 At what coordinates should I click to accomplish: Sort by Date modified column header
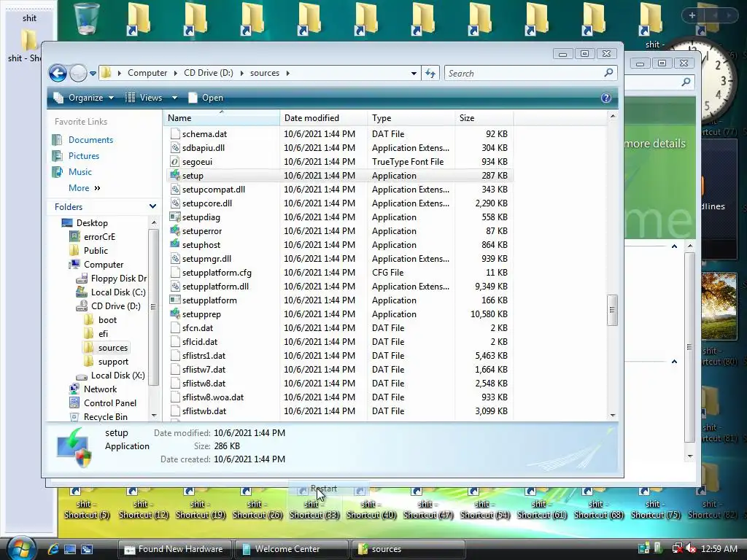(x=323, y=117)
